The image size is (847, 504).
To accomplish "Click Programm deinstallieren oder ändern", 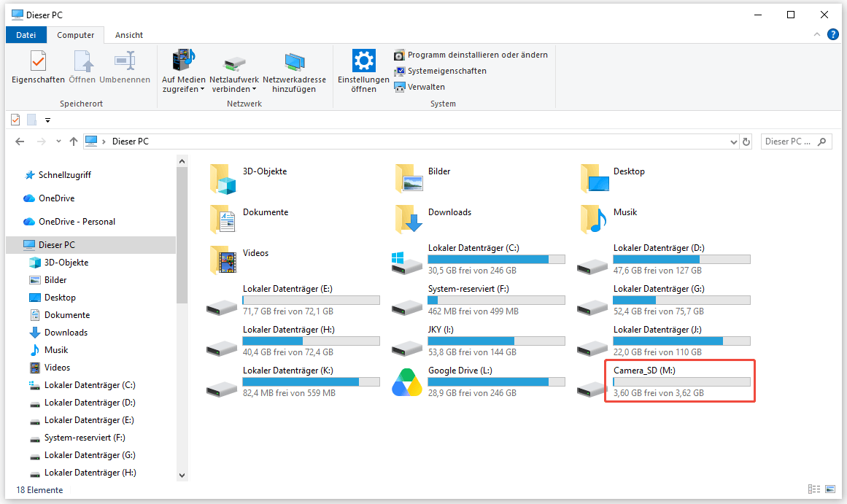I will [471, 55].
